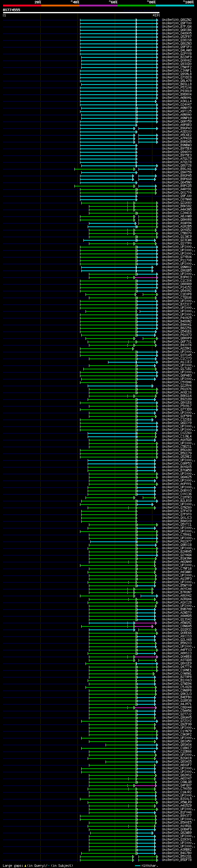Open hit UniRef100_O48905
Viewport: 197px width, 868px height.
click(x=177, y=33)
